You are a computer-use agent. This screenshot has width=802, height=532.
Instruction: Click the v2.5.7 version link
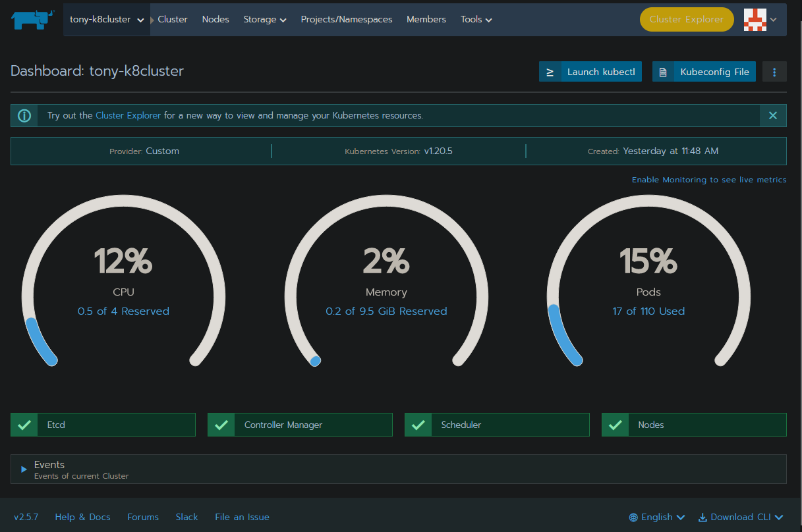click(26, 517)
